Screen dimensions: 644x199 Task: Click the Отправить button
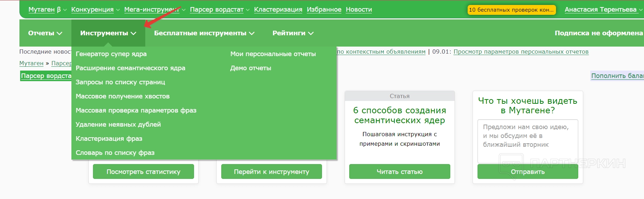pos(528,171)
